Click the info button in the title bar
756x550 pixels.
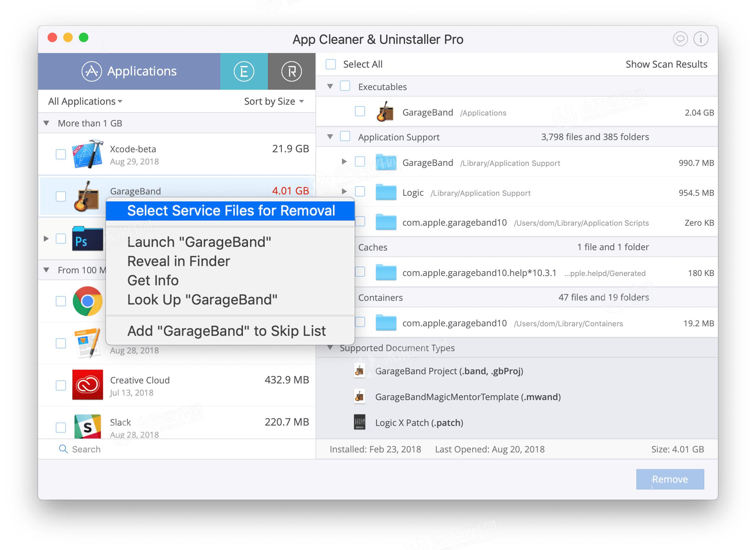pyautogui.click(x=700, y=39)
